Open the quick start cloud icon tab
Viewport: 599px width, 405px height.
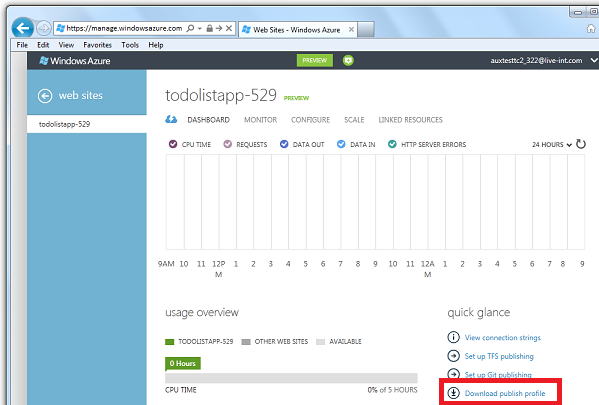(x=171, y=120)
